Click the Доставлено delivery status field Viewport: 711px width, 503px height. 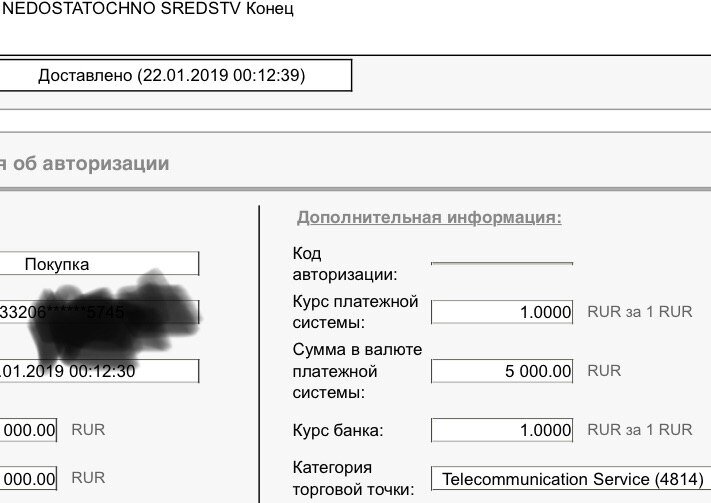(175, 75)
